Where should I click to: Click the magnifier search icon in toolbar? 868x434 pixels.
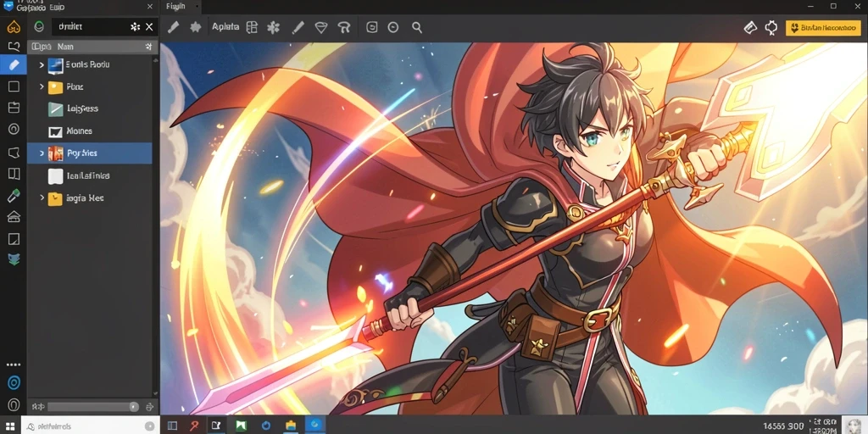click(417, 27)
